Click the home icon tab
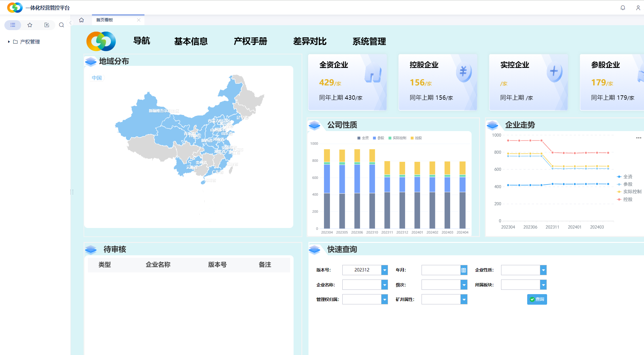Viewport: 644px width, 355px height. pos(81,20)
